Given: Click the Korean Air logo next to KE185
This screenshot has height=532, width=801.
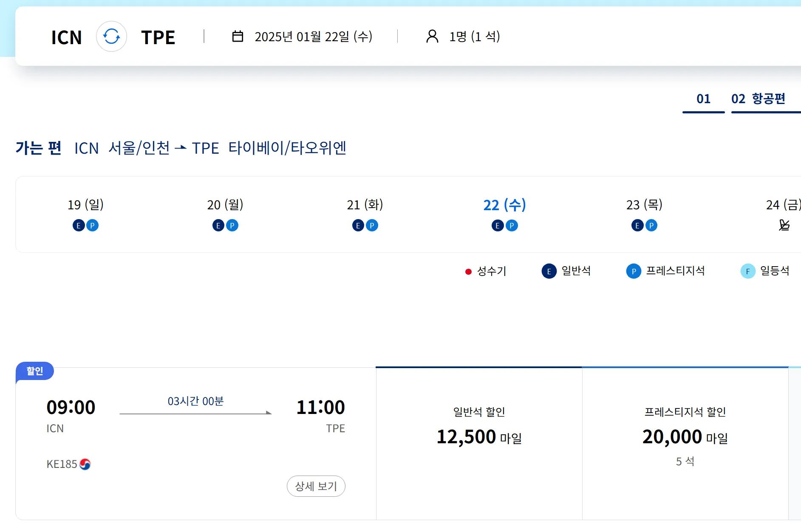Looking at the screenshot, I should (x=85, y=464).
